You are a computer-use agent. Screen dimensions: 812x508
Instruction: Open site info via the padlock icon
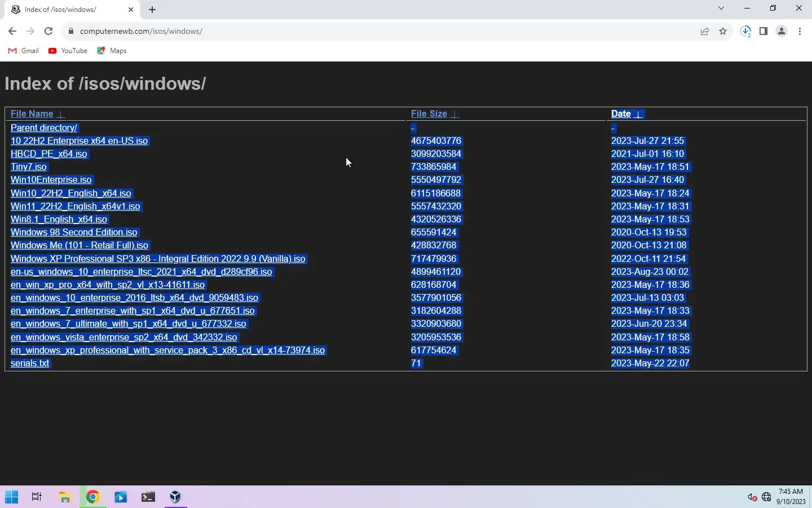[x=71, y=32]
